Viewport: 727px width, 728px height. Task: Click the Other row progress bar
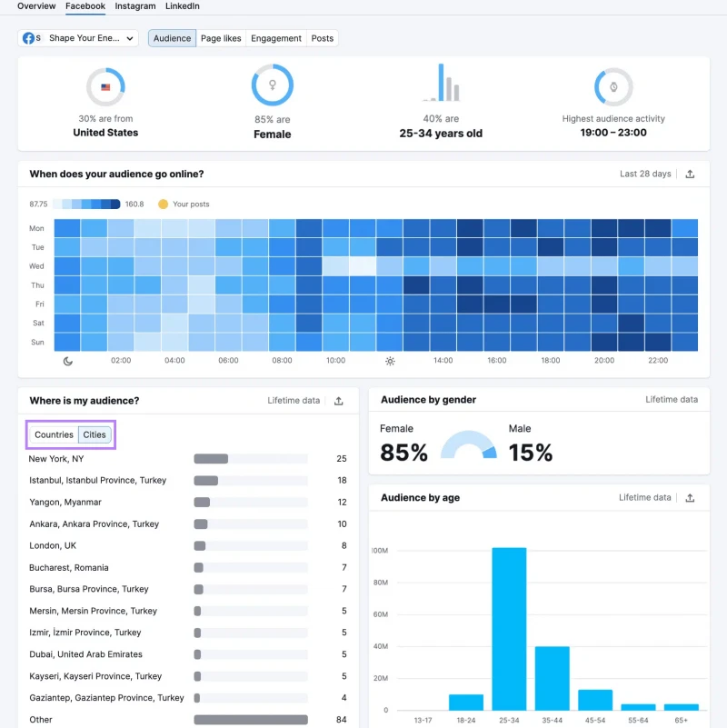tap(251, 719)
